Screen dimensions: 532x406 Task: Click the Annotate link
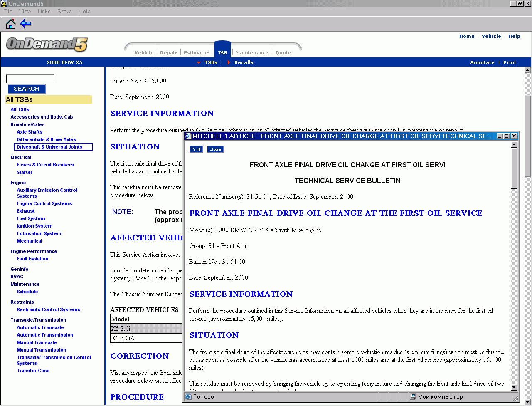pyautogui.click(x=482, y=62)
